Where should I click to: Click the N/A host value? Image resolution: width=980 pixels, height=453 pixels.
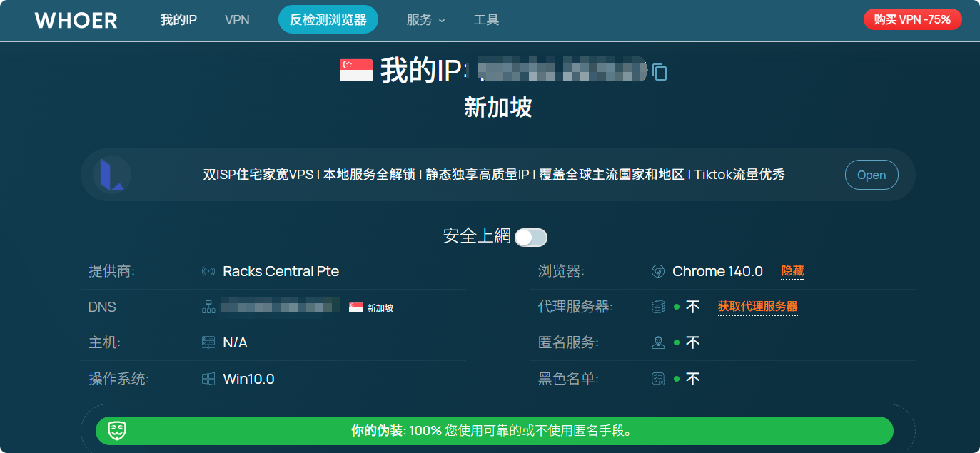[235, 343]
